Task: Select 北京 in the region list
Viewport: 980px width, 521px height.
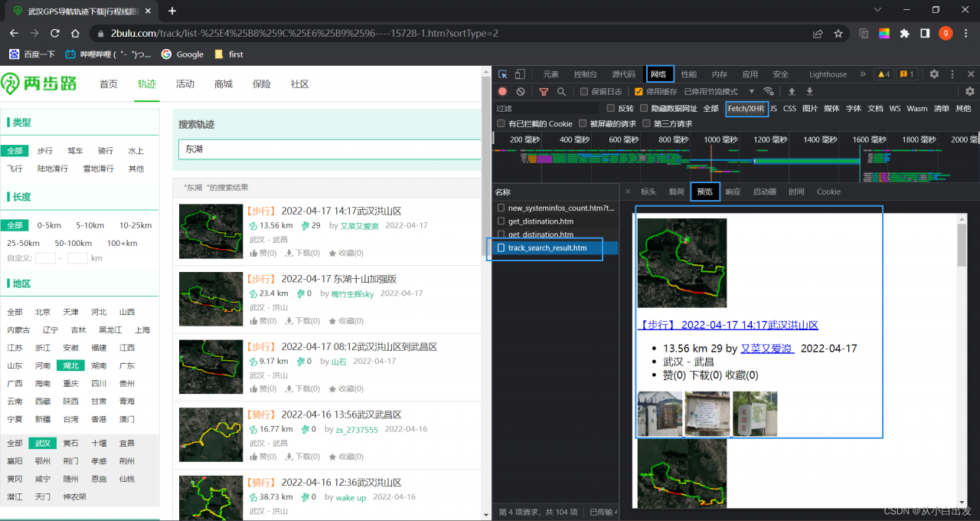Action: tap(42, 312)
